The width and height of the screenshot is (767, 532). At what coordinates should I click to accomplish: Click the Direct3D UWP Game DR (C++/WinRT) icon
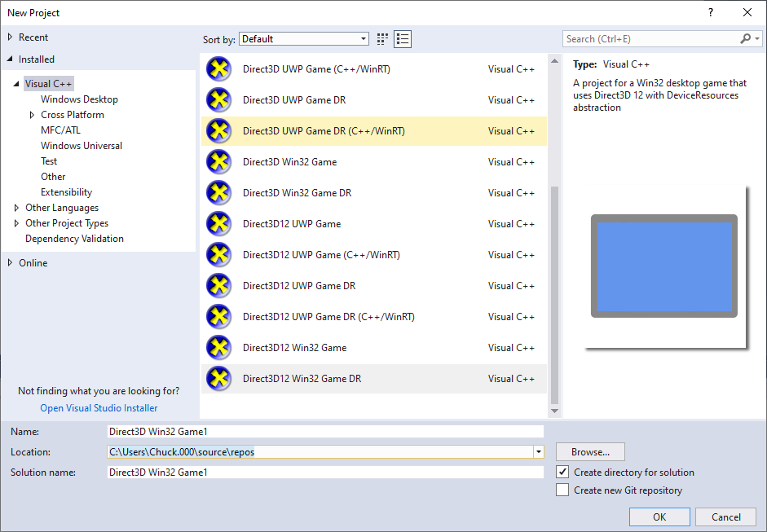(218, 131)
